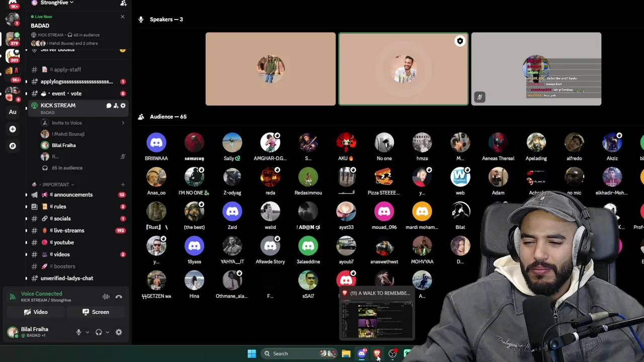Click Sally audience member avatar
Image resolution: width=644 pixels, height=362 pixels.
[x=232, y=143]
